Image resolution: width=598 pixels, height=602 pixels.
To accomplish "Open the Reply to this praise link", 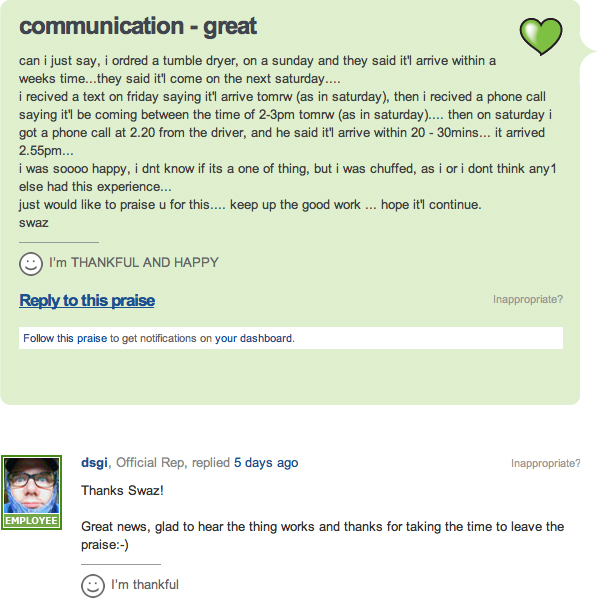I will point(87,300).
